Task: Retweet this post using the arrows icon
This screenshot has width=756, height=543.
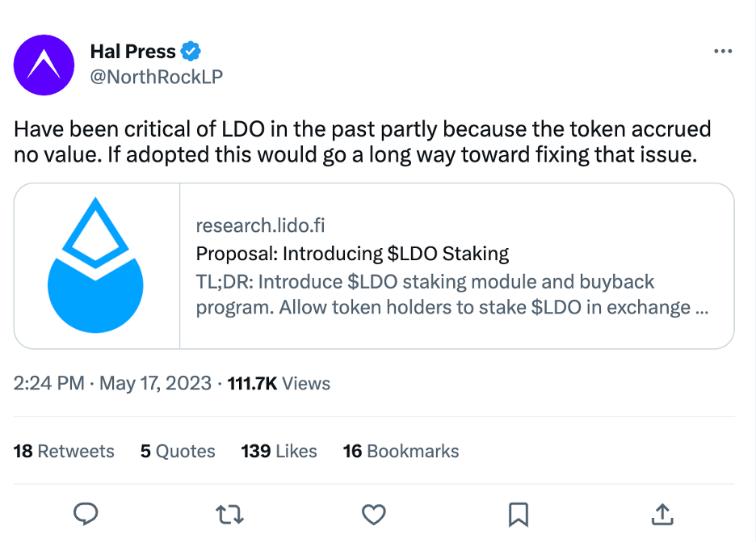Action: (x=230, y=513)
